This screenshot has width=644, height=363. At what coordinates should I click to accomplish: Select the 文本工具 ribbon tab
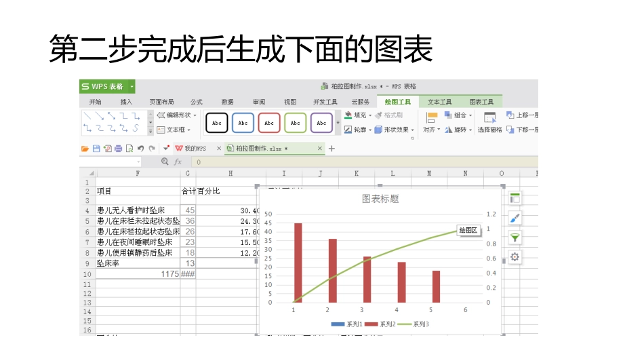(x=439, y=102)
